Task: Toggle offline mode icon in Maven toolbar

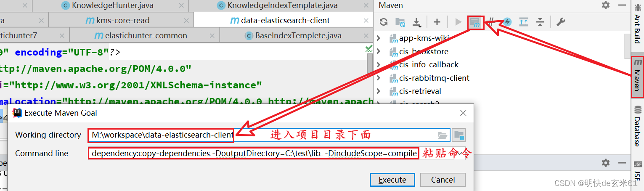Action: pyautogui.click(x=491, y=22)
